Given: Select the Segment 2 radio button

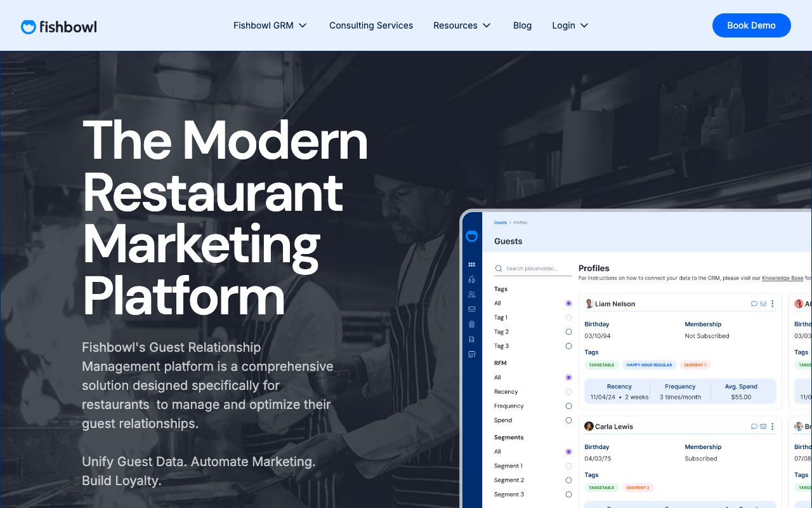Looking at the screenshot, I should [x=568, y=481].
